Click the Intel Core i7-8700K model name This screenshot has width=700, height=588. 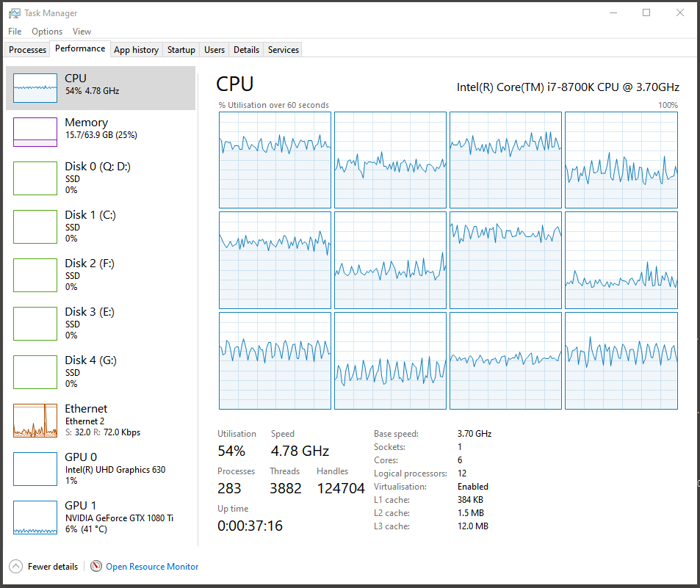pos(568,87)
